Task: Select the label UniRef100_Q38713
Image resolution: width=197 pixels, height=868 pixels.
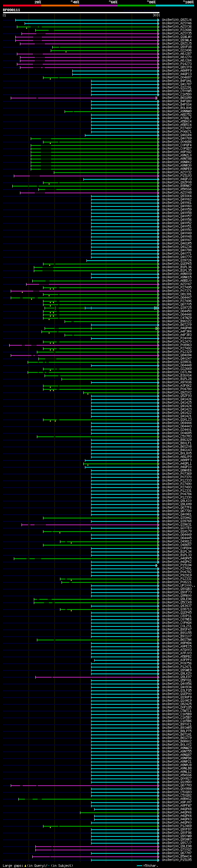Action: click(177, 609)
